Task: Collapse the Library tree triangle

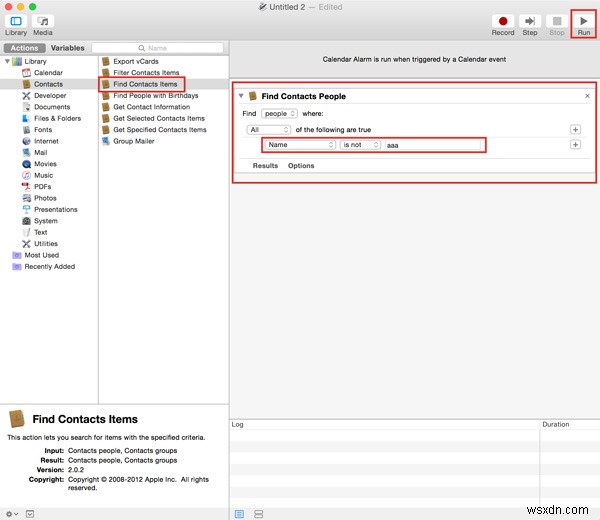Action: [x=7, y=61]
